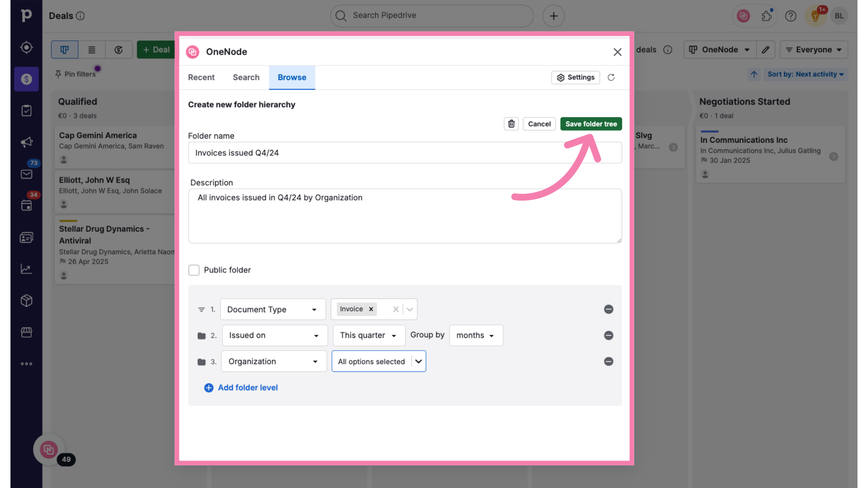868x488 pixels.
Task: Click the filter/sort icon on row 1
Action: pyautogui.click(x=201, y=309)
